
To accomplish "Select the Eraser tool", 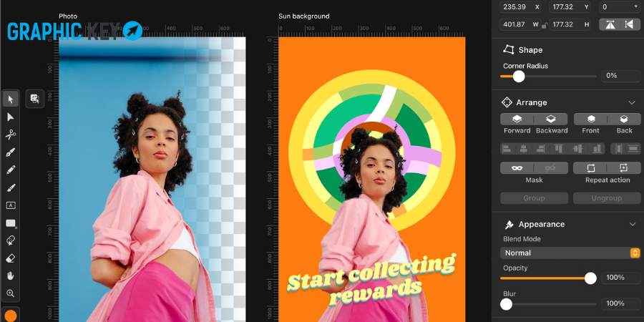I will [x=10, y=258].
